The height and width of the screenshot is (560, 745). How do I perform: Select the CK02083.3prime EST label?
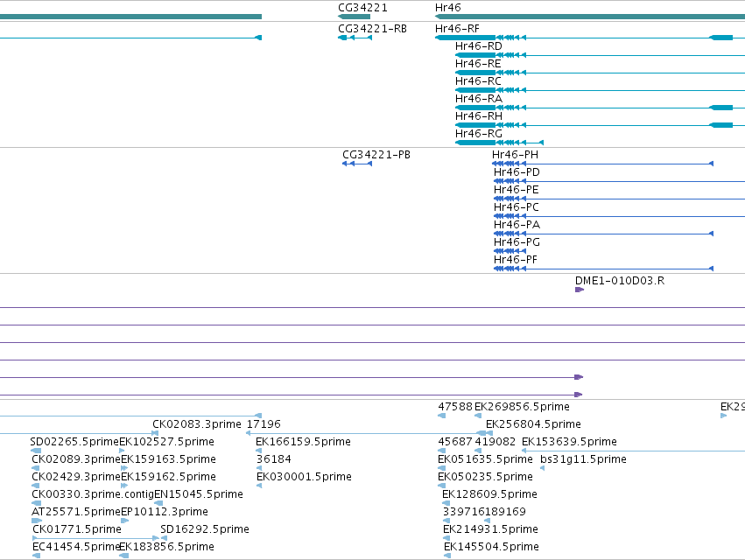[x=197, y=424]
